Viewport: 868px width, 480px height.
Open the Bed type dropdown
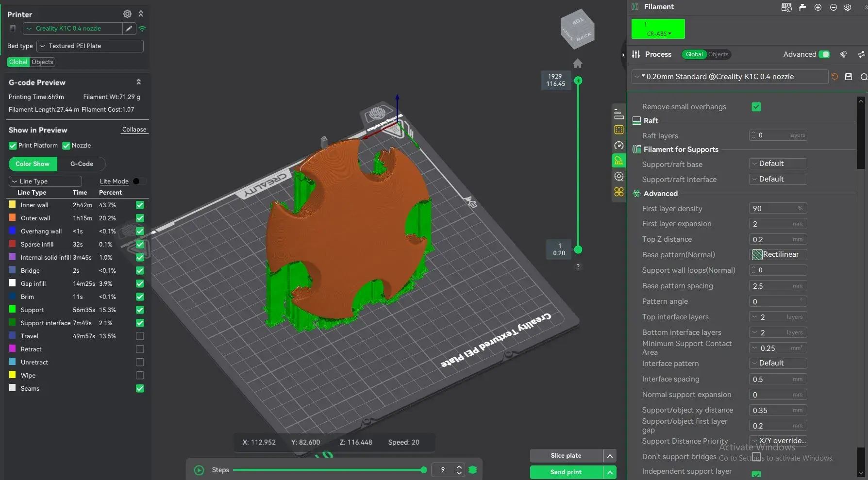click(x=90, y=46)
